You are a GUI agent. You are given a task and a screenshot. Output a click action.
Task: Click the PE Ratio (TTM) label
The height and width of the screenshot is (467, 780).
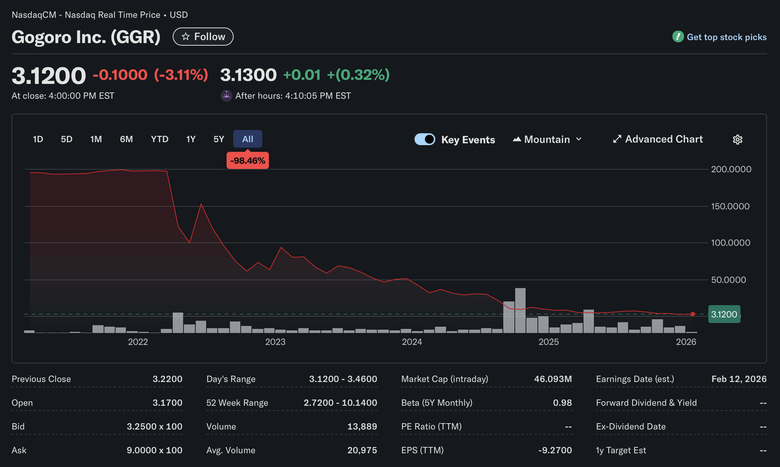click(431, 427)
